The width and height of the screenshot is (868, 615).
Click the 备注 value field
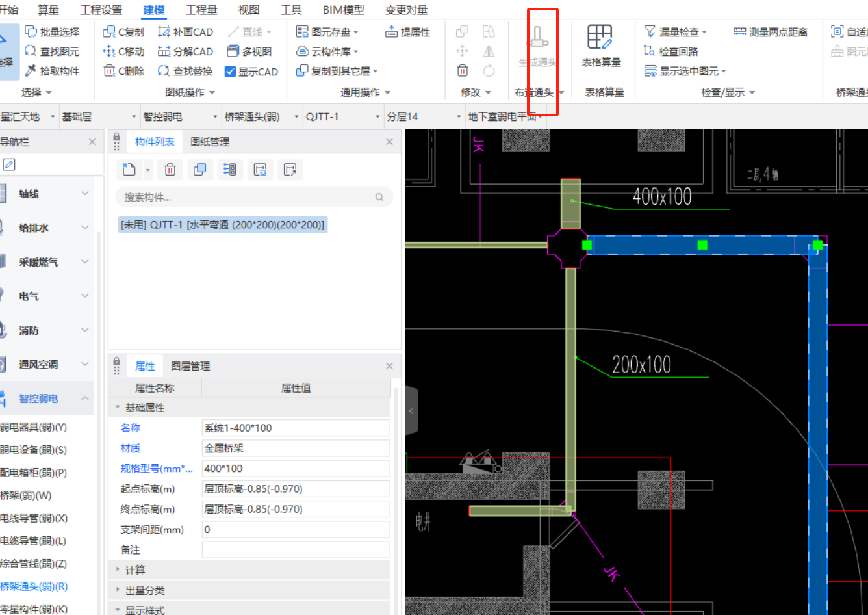pyautogui.click(x=296, y=550)
